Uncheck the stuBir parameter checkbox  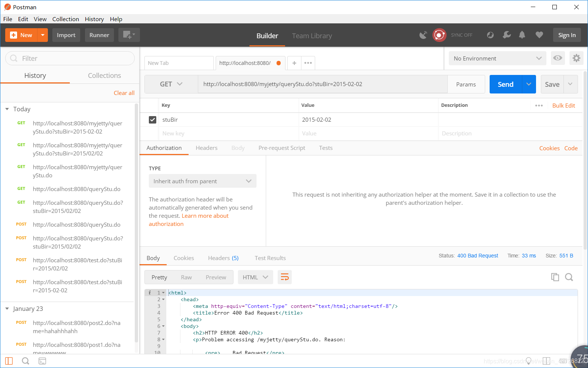click(153, 120)
